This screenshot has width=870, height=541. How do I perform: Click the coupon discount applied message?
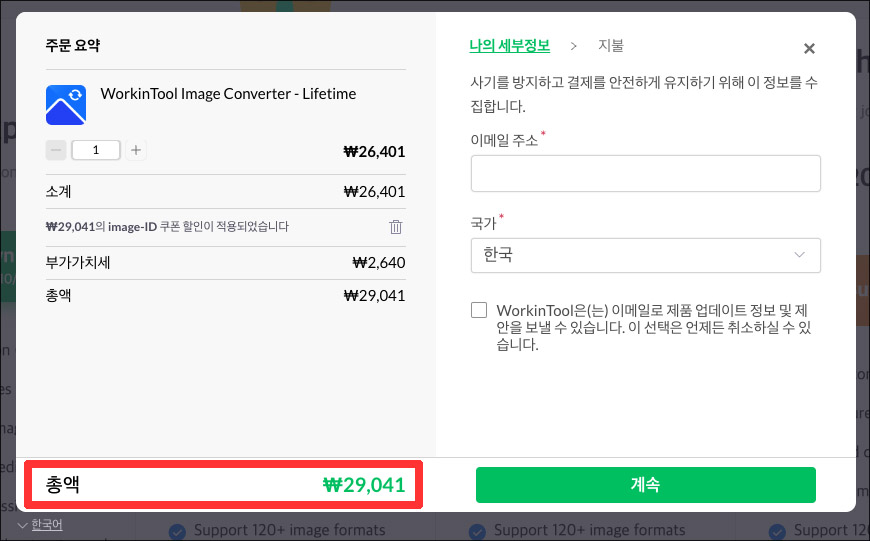point(167,226)
